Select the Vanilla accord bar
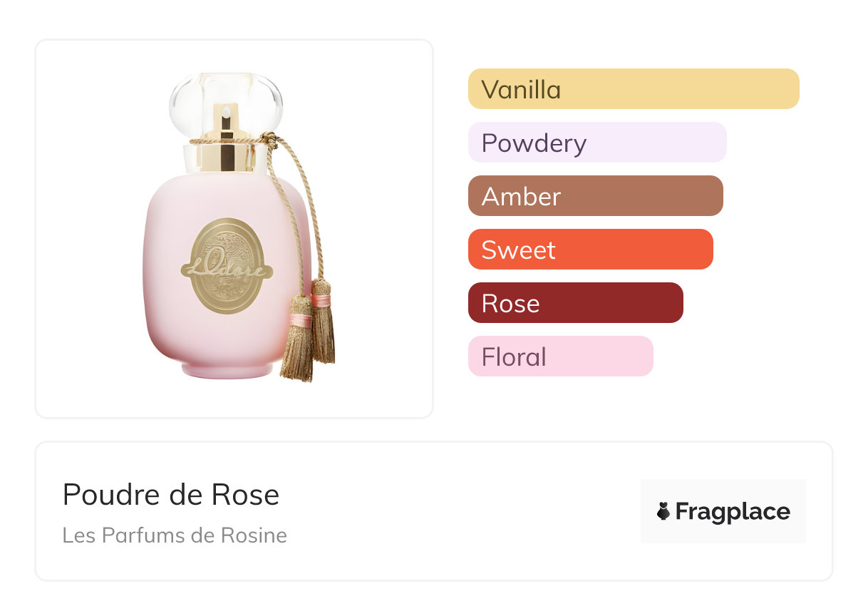This screenshot has width=868, height=616. (x=633, y=89)
